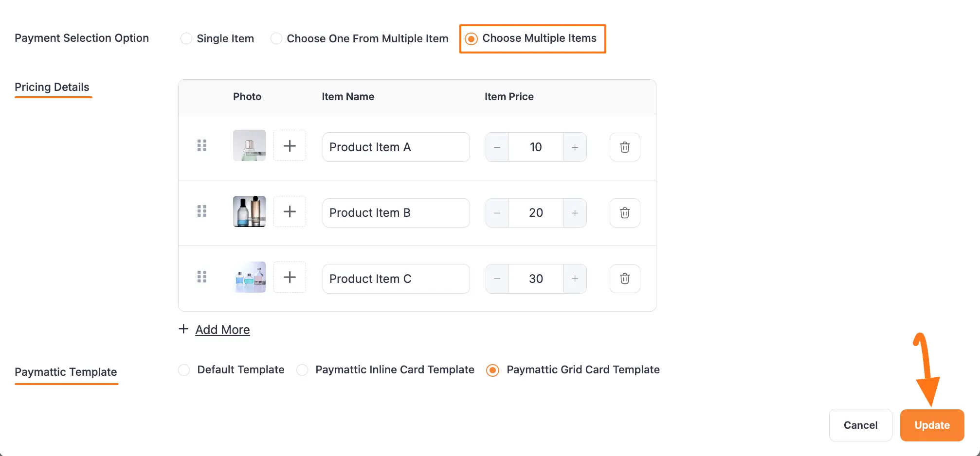Click the Product Item B name field
This screenshot has width=980, height=456.
[396, 212]
